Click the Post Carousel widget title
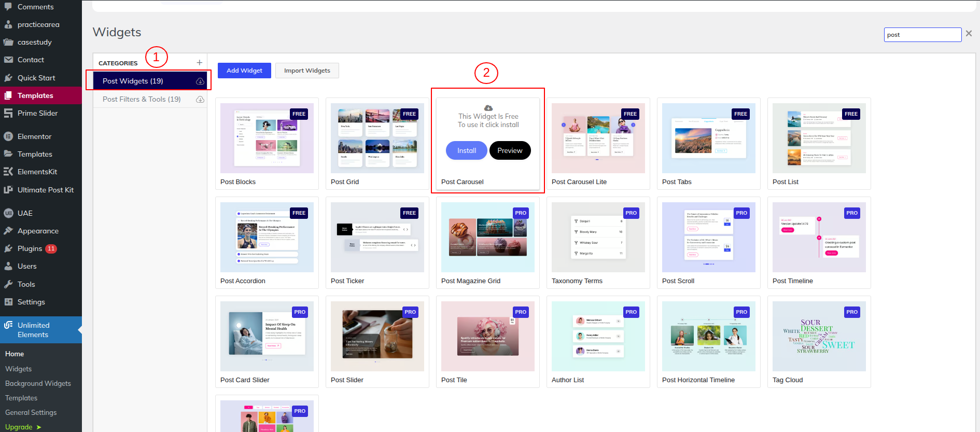980x432 pixels. (463, 182)
